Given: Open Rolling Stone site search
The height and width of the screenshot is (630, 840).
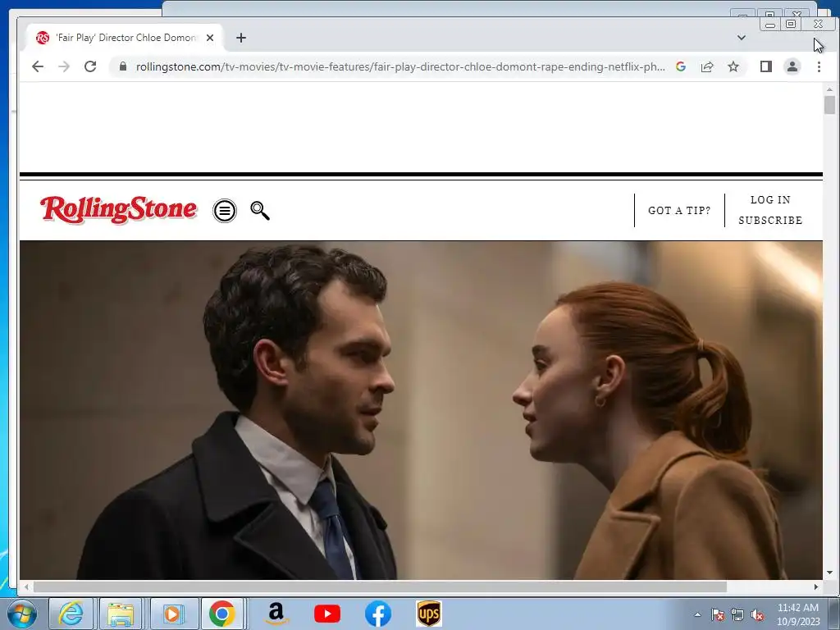Looking at the screenshot, I should [x=260, y=211].
